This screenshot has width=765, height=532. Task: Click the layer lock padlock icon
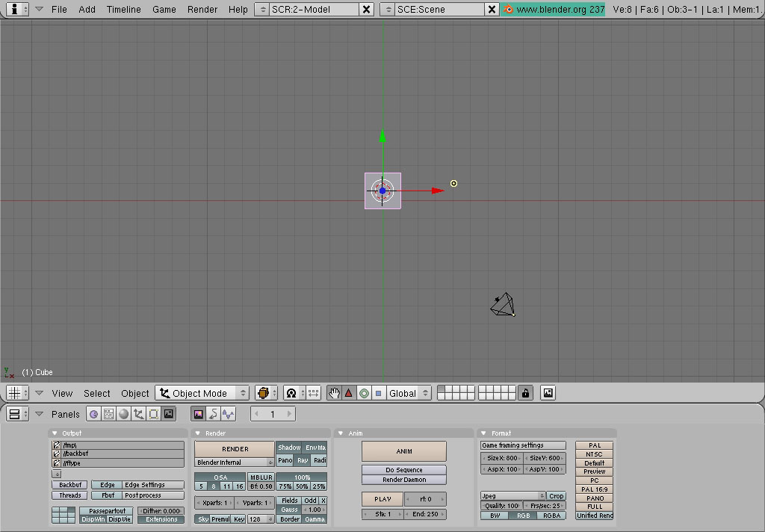(x=525, y=393)
